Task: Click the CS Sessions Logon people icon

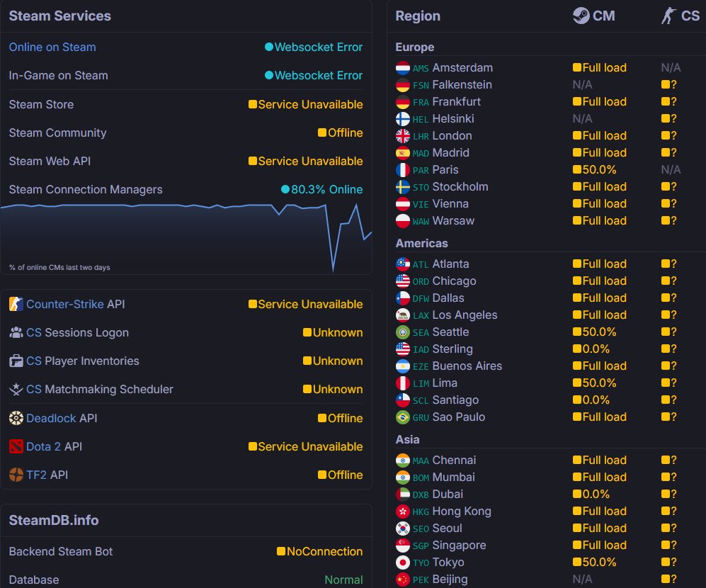Action: point(16,333)
